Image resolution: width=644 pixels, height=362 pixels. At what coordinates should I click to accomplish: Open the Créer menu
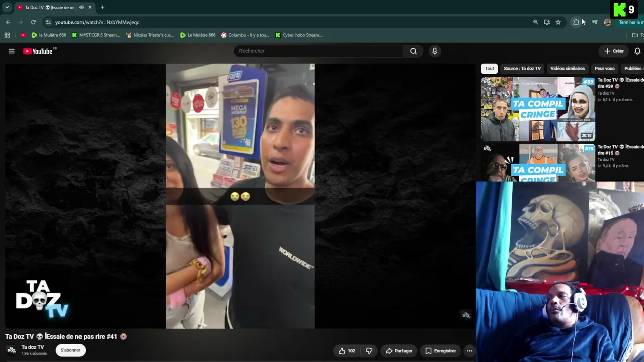click(614, 51)
